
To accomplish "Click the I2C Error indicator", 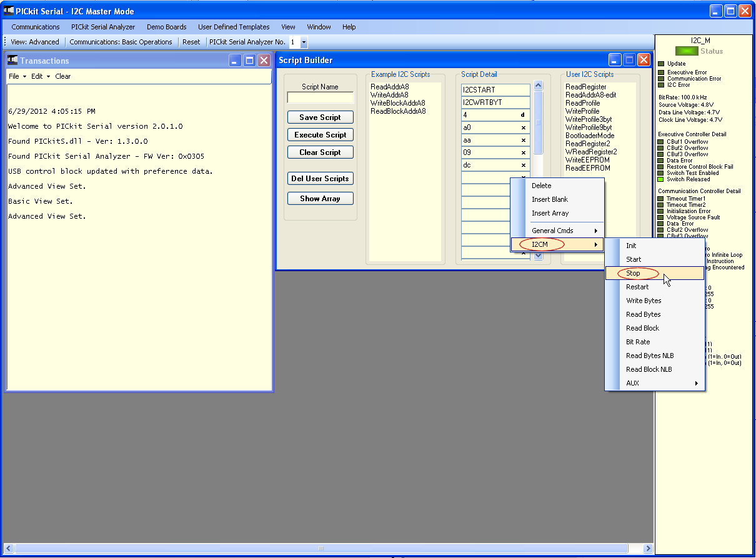I will click(x=661, y=85).
